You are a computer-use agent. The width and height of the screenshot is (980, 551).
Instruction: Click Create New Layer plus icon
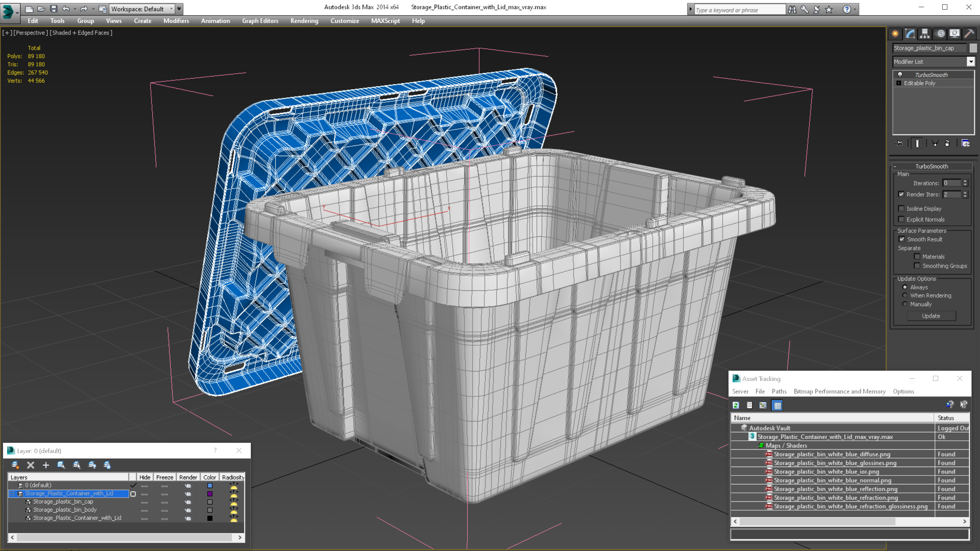[46, 465]
